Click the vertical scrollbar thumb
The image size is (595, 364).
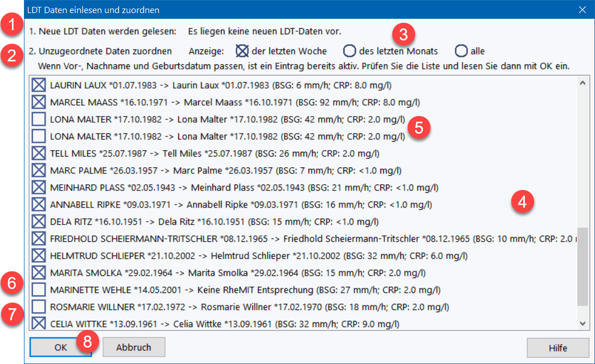click(582, 266)
